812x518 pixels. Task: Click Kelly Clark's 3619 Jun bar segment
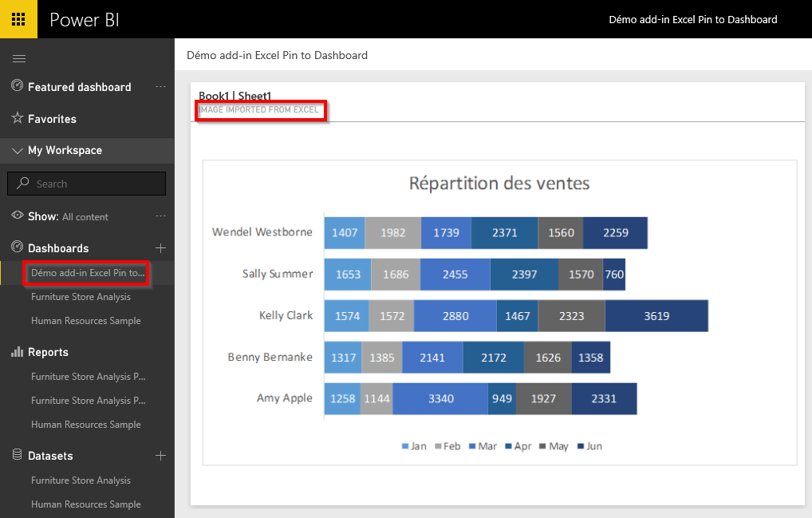coord(656,316)
